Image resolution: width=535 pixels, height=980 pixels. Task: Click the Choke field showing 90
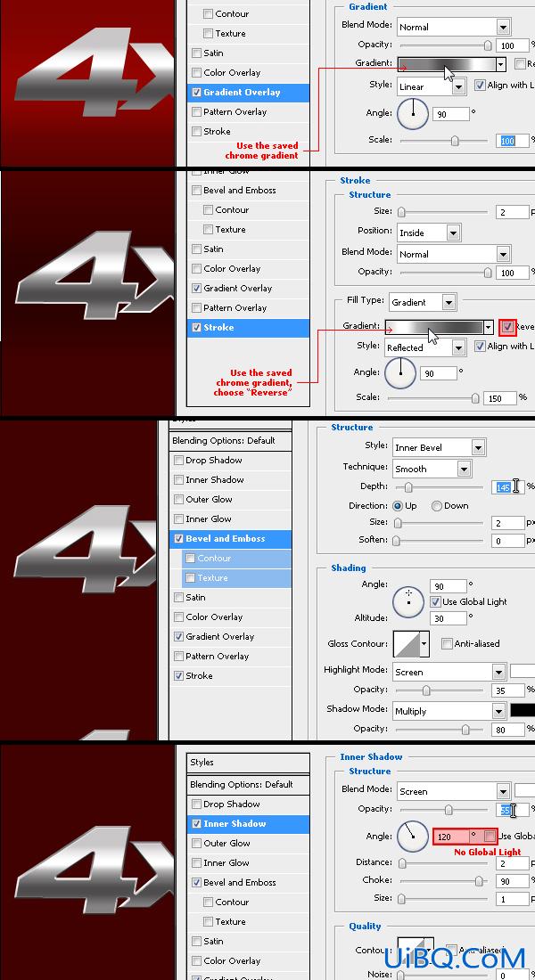pos(513,880)
